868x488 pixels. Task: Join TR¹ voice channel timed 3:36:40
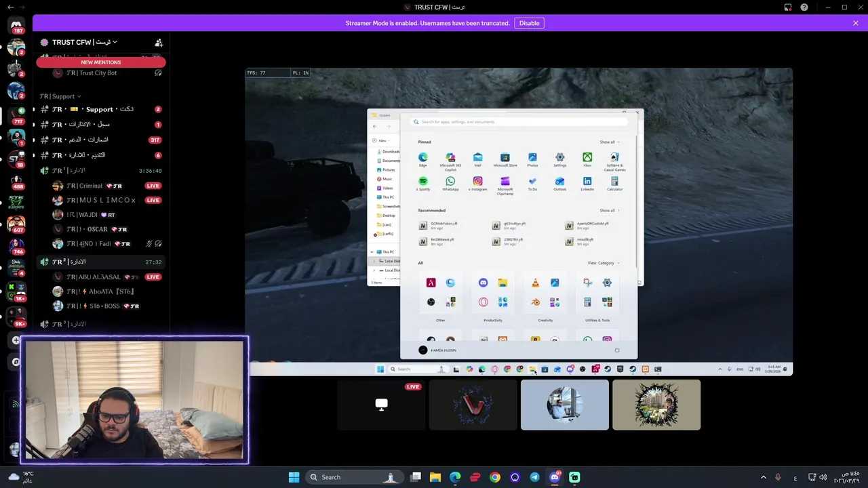pos(100,171)
